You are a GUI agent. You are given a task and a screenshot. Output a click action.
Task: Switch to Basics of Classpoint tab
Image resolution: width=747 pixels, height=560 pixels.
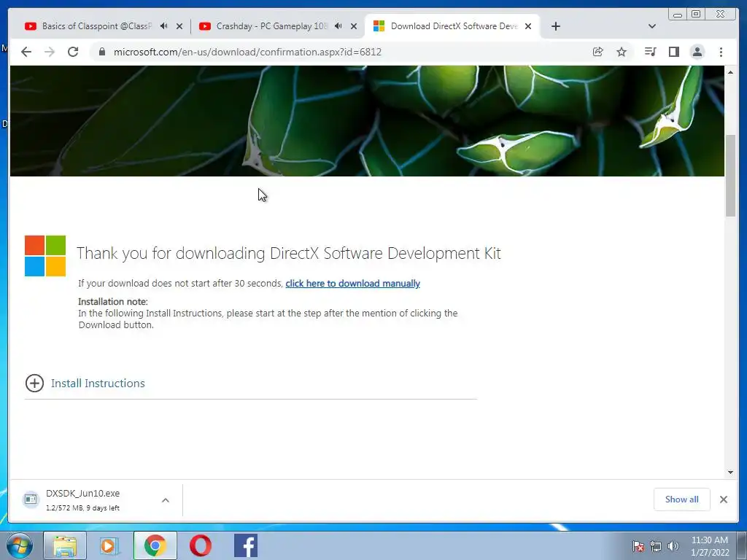tap(97, 26)
